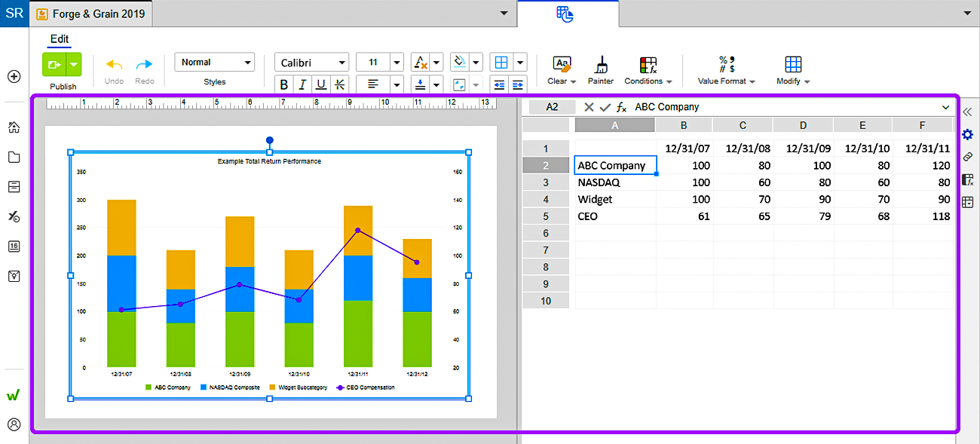
Task: Open the Value Format dropdown
Action: pos(727,81)
